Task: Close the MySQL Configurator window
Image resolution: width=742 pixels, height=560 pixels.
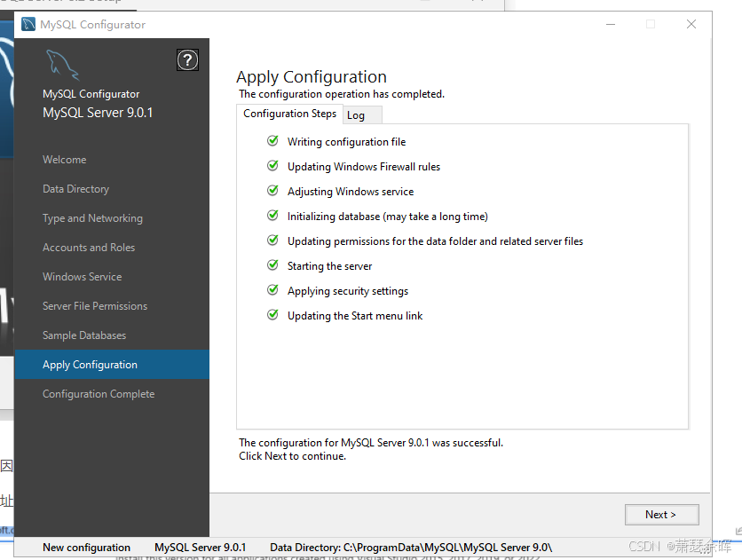Action: coord(691,25)
